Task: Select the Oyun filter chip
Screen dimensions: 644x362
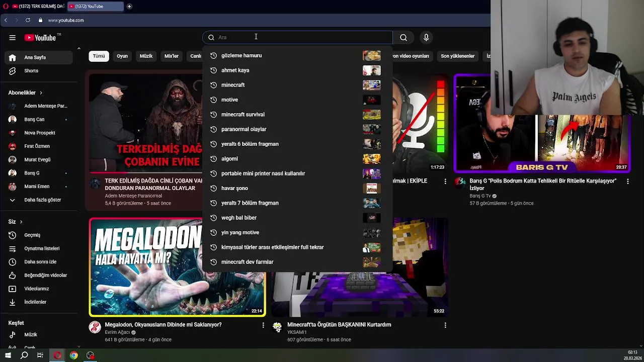Action: point(122,56)
